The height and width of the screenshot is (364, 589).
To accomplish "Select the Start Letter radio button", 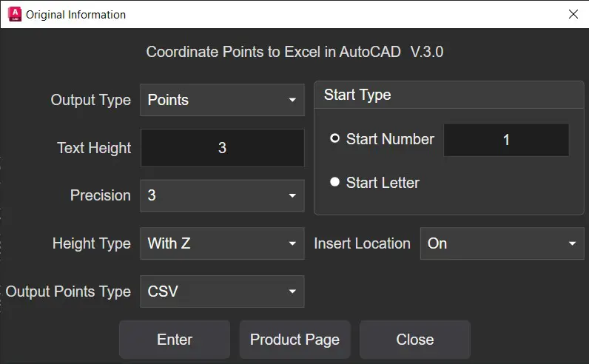I will (x=334, y=182).
